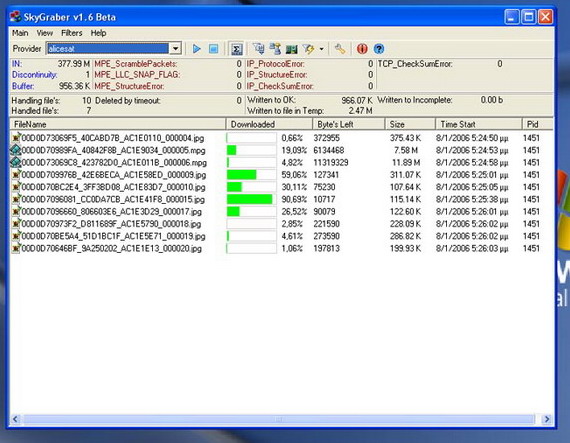Click the 19,09% percentage value

coord(294,150)
